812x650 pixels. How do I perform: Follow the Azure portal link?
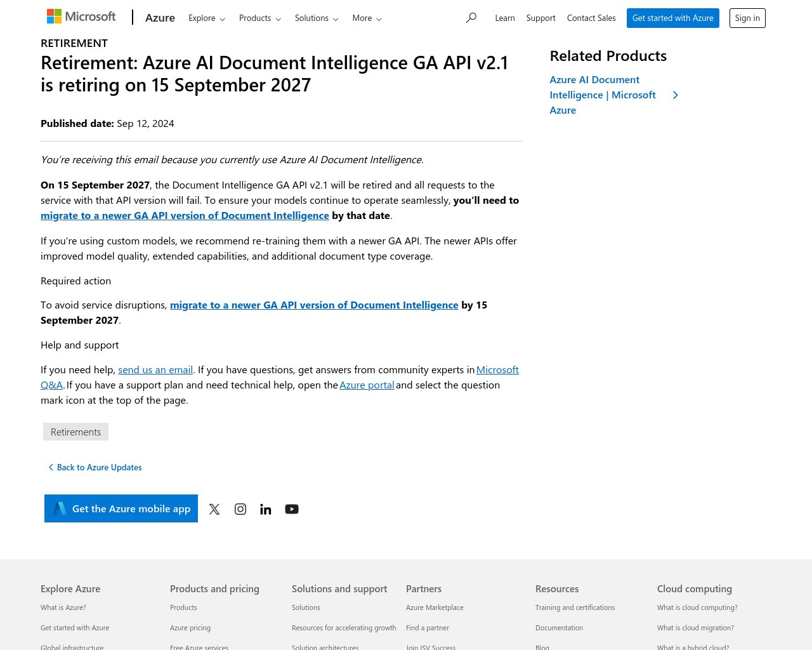367,384
